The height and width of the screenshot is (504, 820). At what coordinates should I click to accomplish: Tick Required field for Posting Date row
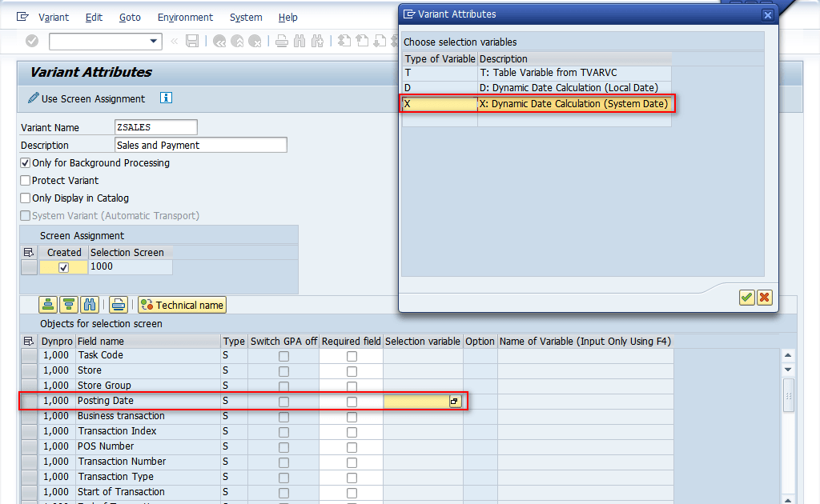(352, 402)
